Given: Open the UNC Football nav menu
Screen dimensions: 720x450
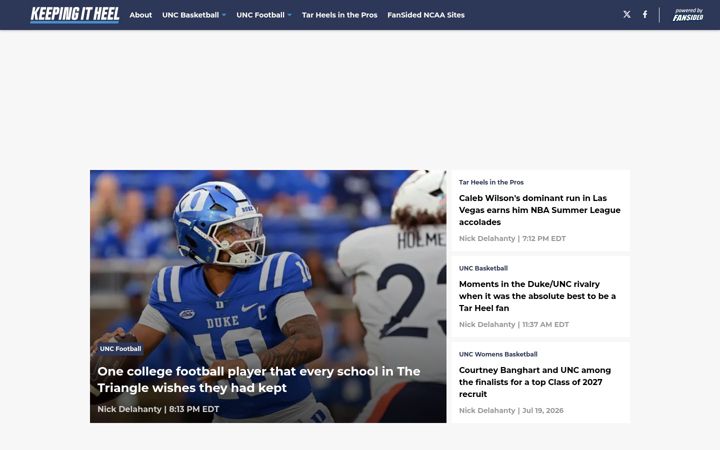Looking at the screenshot, I should point(260,15).
